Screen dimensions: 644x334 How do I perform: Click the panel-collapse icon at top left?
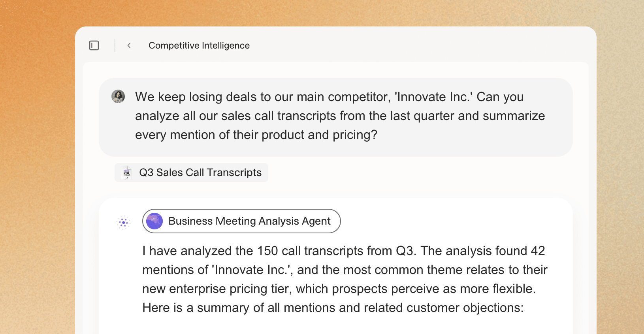click(94, 45)
